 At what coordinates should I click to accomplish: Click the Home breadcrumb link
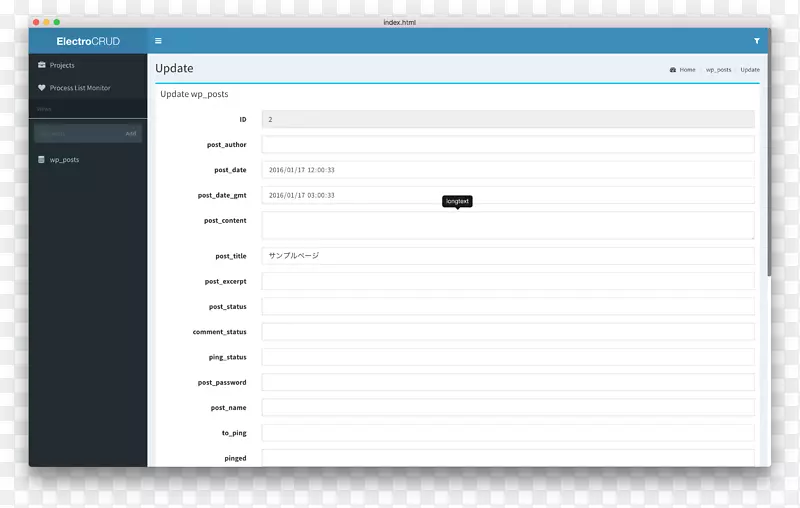[687, 70]
